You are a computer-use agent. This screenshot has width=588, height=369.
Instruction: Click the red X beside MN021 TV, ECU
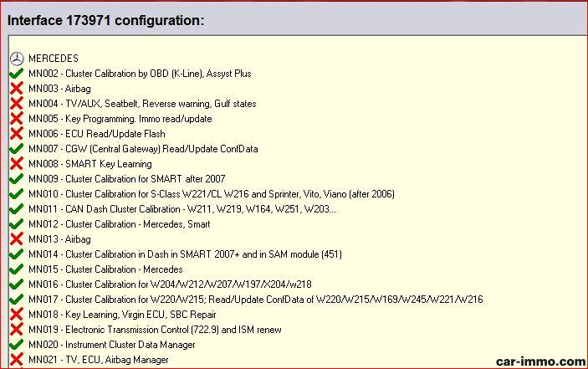pyautogui.click(x=16, y=360)
